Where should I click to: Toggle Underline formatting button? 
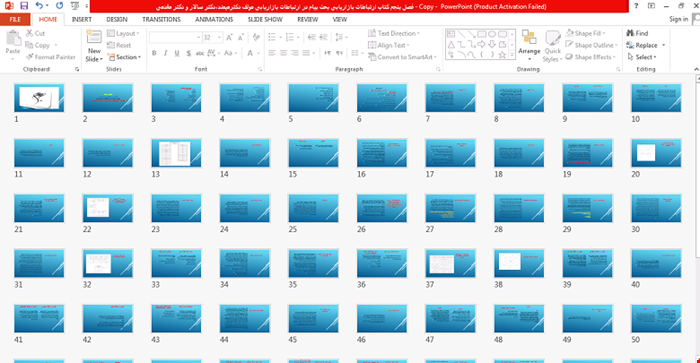177,53
